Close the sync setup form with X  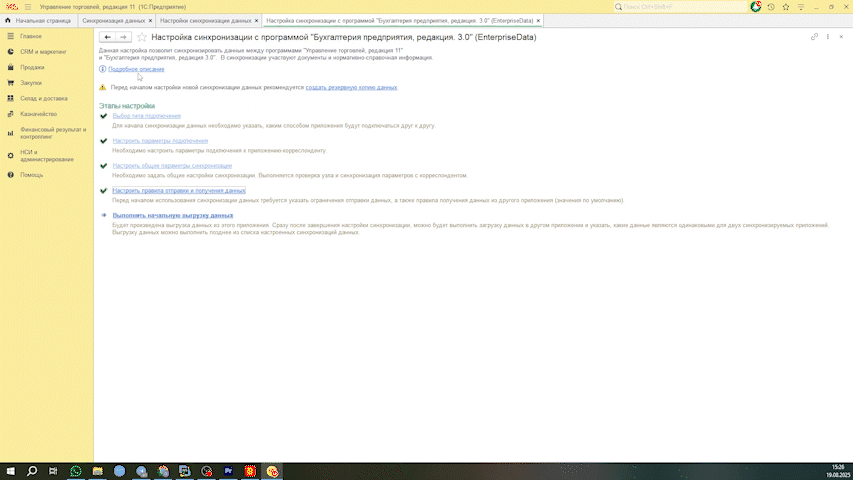coord(841,37)
